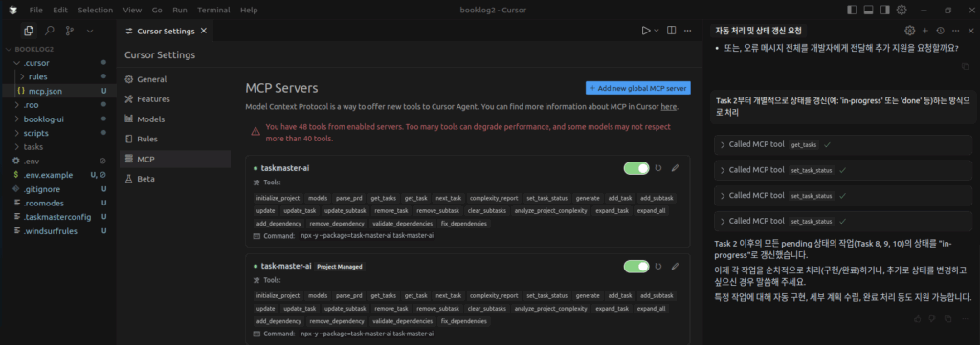Image resolution: width=980 pixels, height=345 pixels.
Task: Open the Search view icon in sidebar
Action: click(x=50, y=31)
